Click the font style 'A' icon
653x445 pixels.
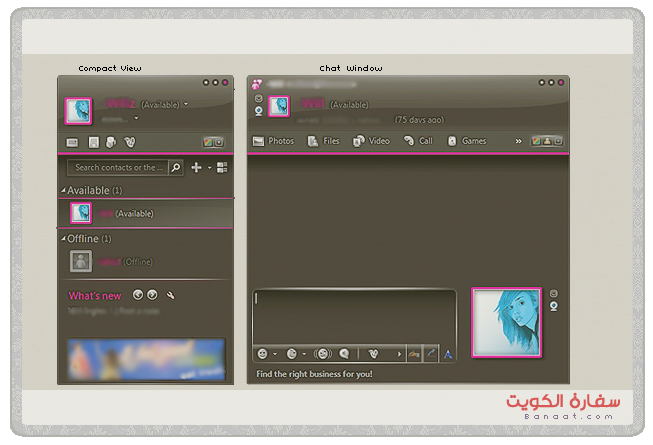click(x=448, y=354)
